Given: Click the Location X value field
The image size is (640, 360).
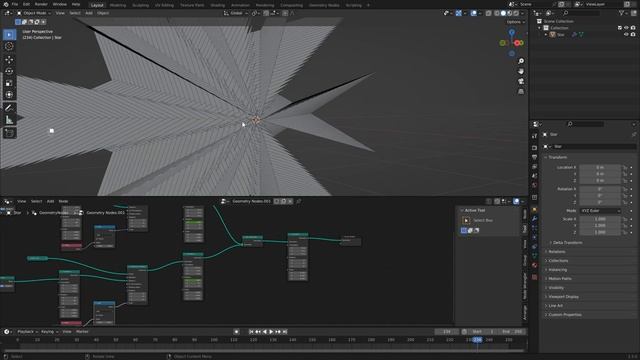Looking at the screenshot, I should coord(600,167).
